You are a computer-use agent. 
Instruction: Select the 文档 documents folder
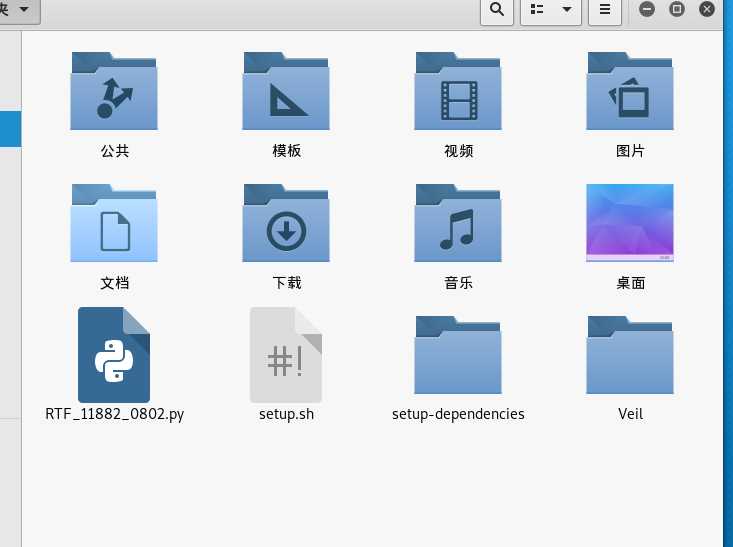[114, 223]
